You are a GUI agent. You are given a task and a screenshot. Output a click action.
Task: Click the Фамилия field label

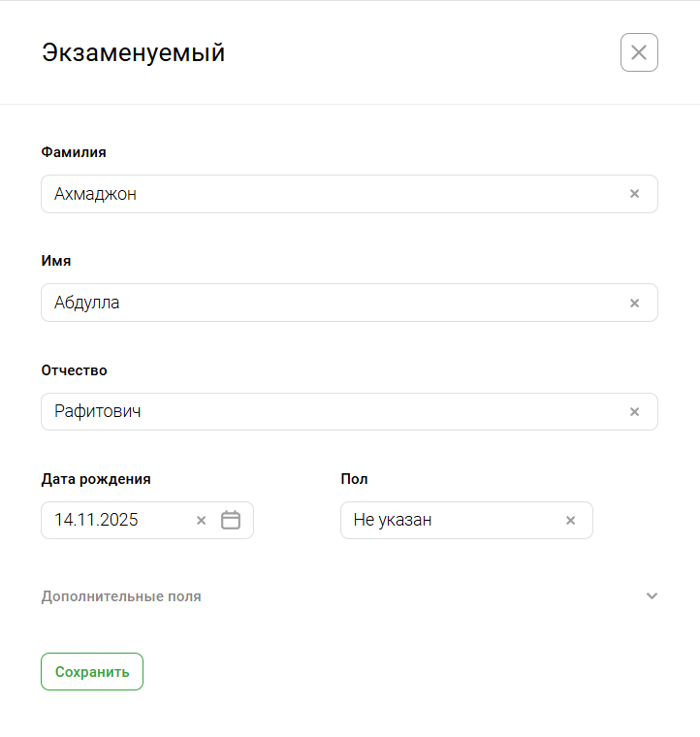[x=74, y=152]
